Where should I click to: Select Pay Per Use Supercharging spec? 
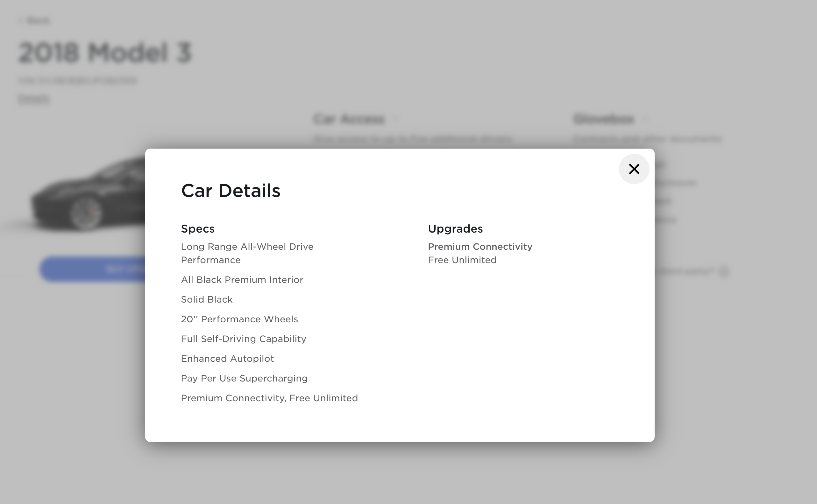tap(244, 378)
